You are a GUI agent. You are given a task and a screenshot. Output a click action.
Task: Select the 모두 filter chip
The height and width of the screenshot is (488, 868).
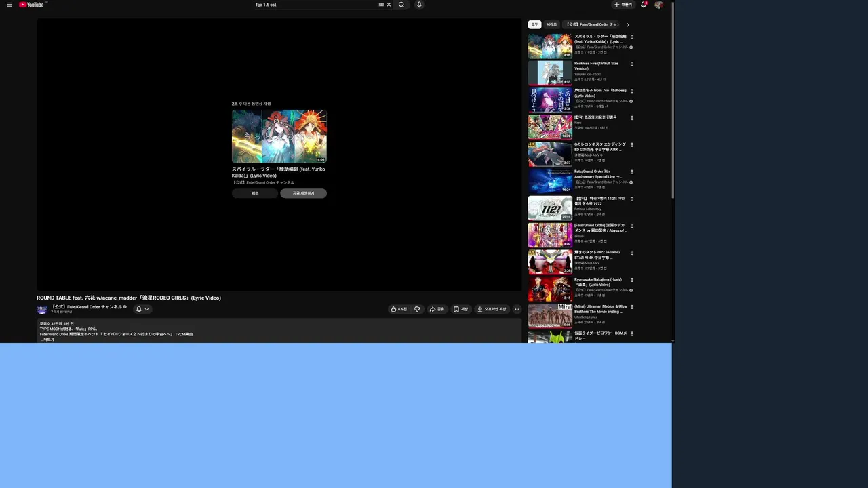534,24
